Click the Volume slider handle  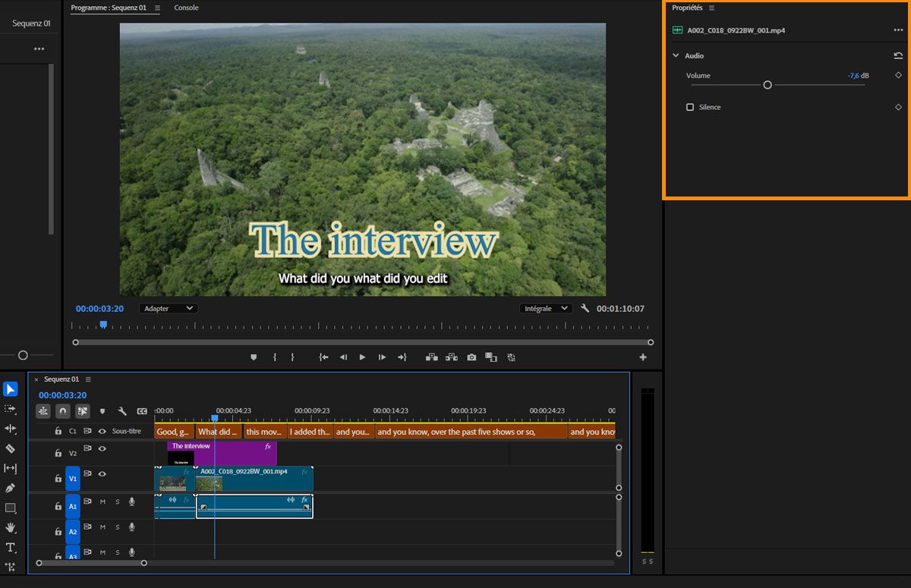click(x=768, y=85)
